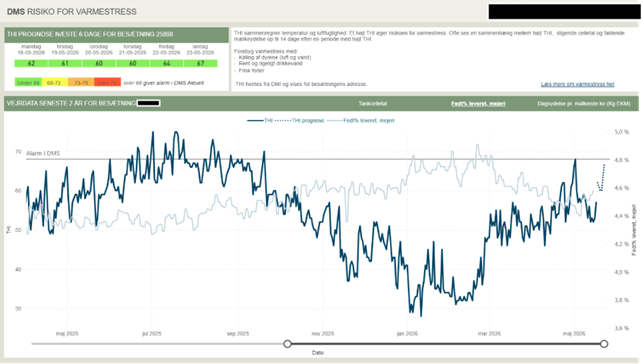Select the red Over 79 legend swatch

[107, 82]
